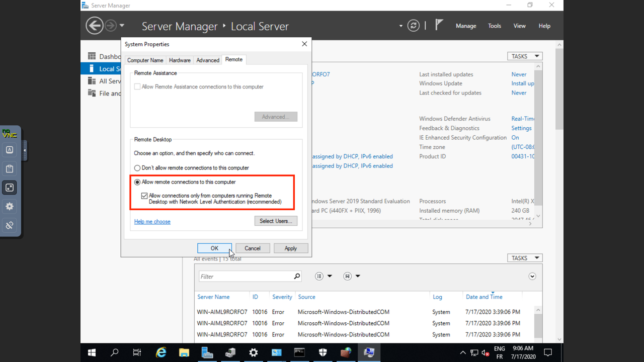Click the save query icon beside the filter
The image size is (644, 362).
tap(347, 276)
